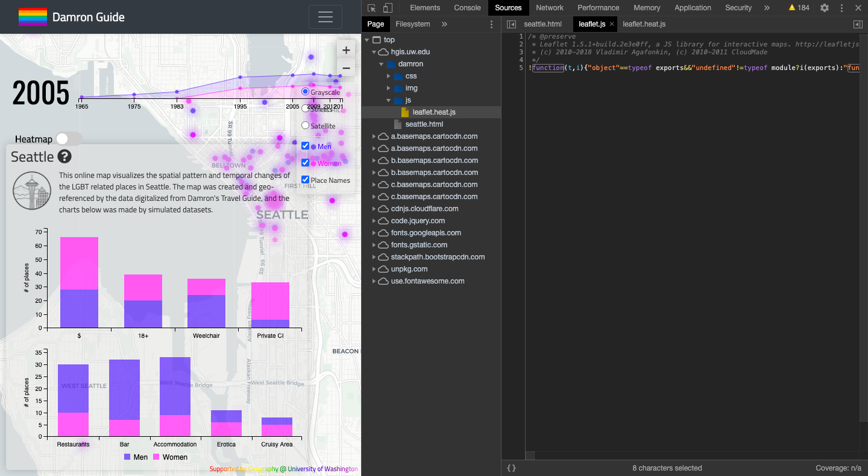
Task: Click the pretty print braces icon
Action: (511, 468)
